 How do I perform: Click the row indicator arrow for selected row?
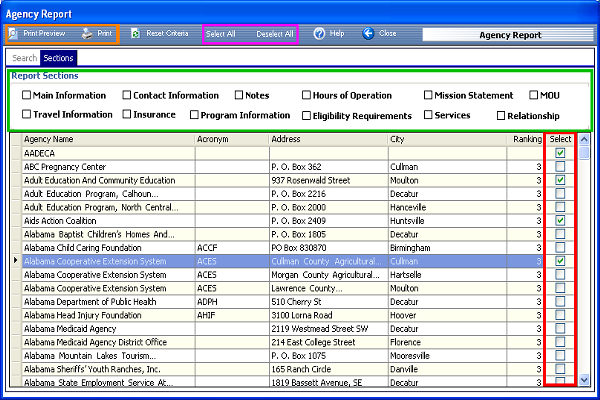pos(14,261)
